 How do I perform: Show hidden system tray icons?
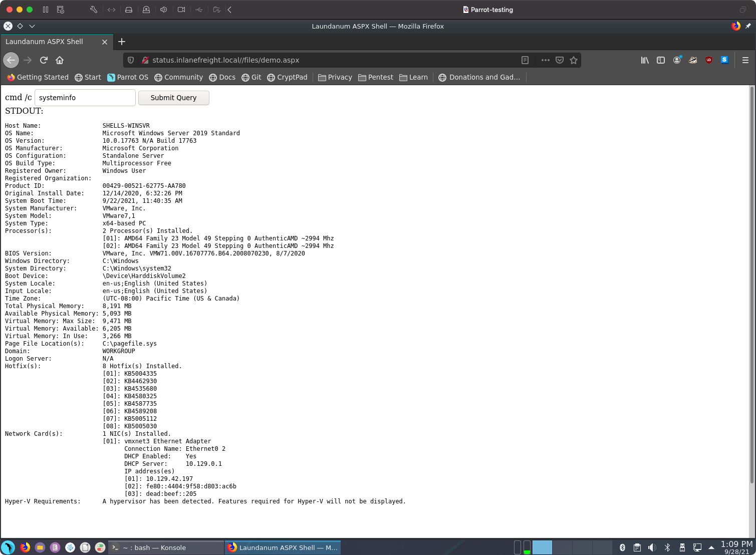point(711,547)
